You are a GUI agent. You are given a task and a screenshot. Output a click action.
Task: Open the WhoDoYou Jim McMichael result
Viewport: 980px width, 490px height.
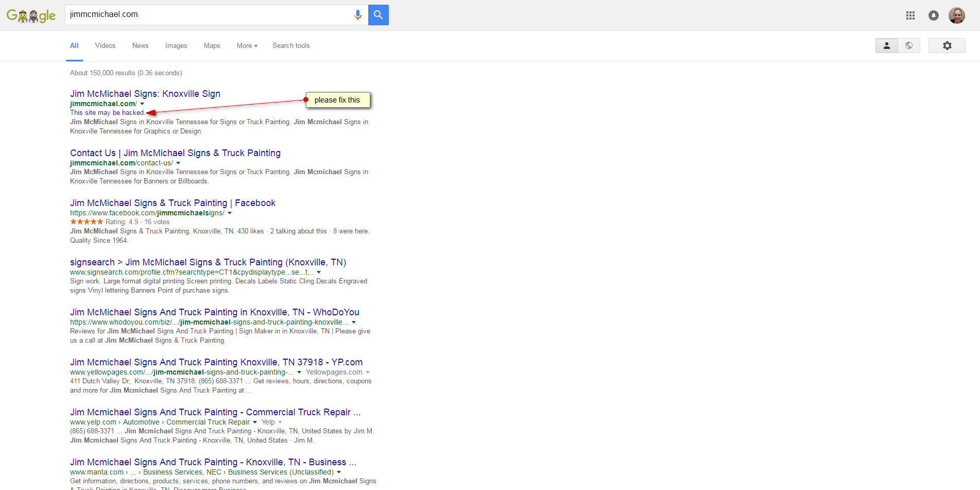215,312
